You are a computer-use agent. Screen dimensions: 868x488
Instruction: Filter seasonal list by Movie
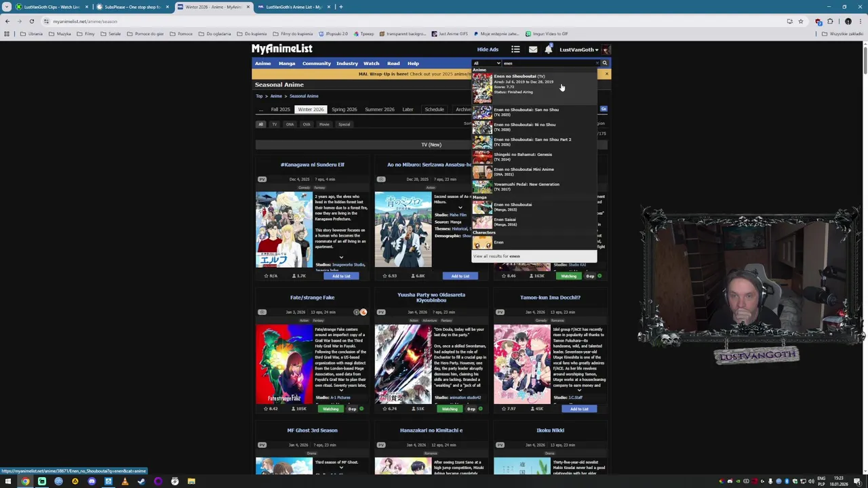click(x=324, y=124)
